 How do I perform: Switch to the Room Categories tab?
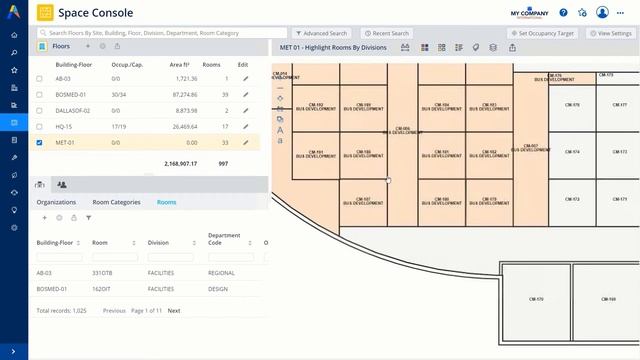[116, 202]
